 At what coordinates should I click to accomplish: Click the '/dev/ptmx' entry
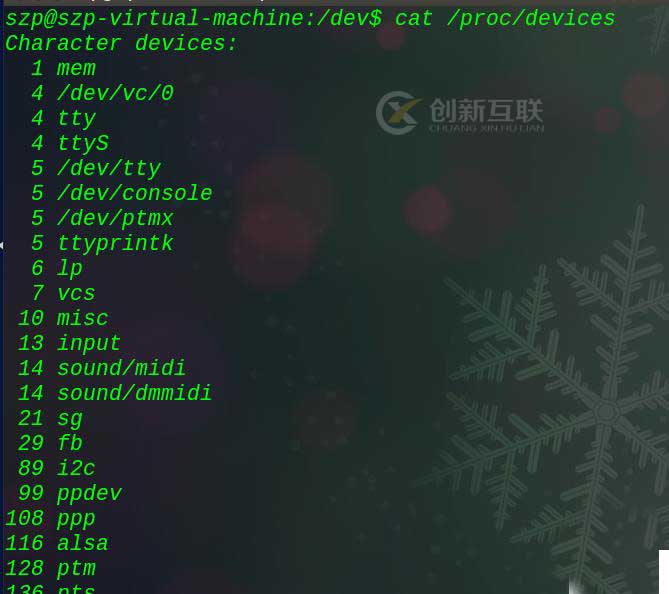115,218
